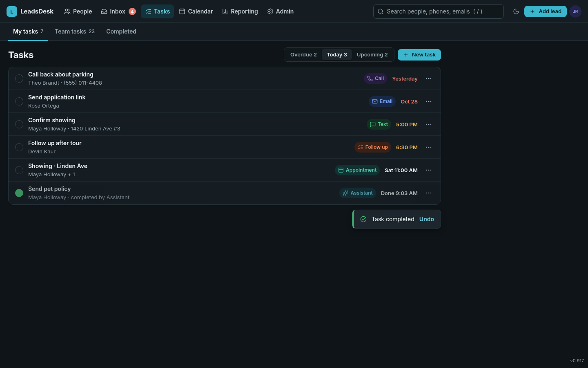Image resolution: width=588 pixels, height=368 pixels.
Task: Check off Follow up after tour
Action: tap(19, 147)
